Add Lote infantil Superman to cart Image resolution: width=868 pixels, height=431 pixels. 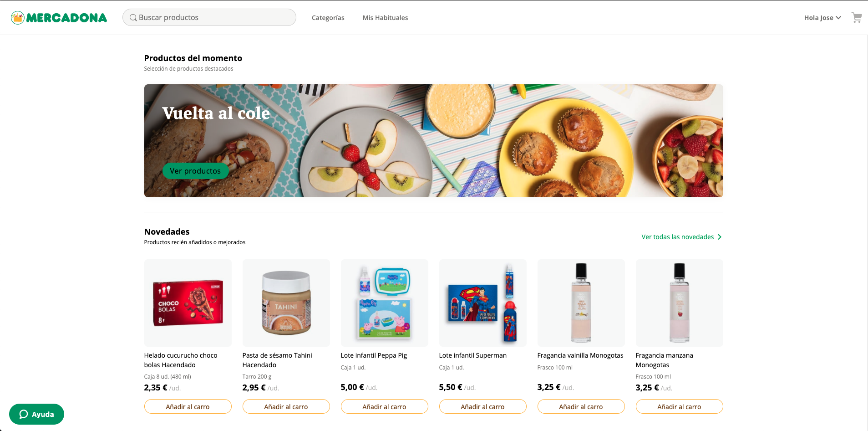[x=483, y=406]
